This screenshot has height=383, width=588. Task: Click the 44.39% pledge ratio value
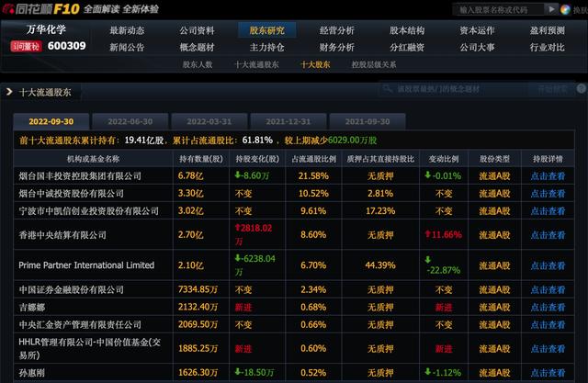point(380,265)
